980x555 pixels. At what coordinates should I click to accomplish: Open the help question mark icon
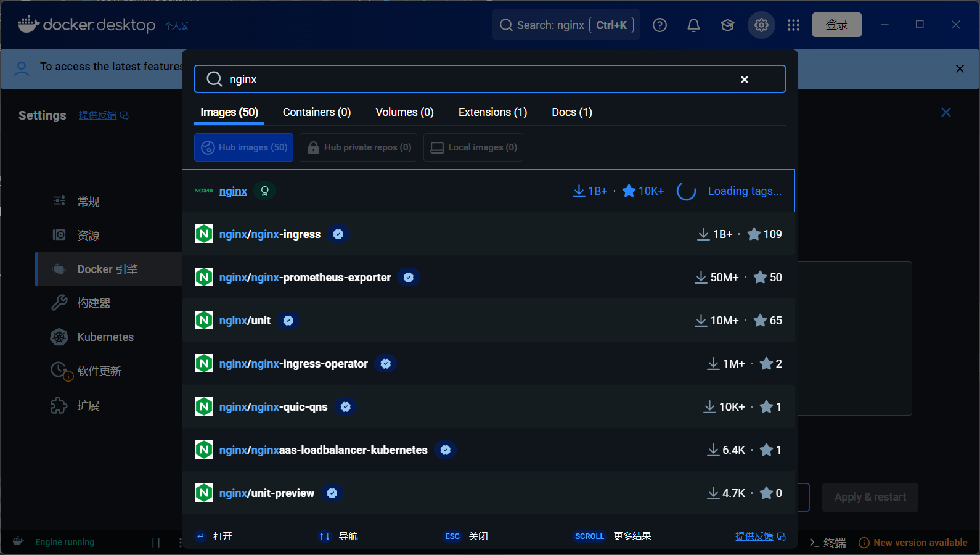659,25
